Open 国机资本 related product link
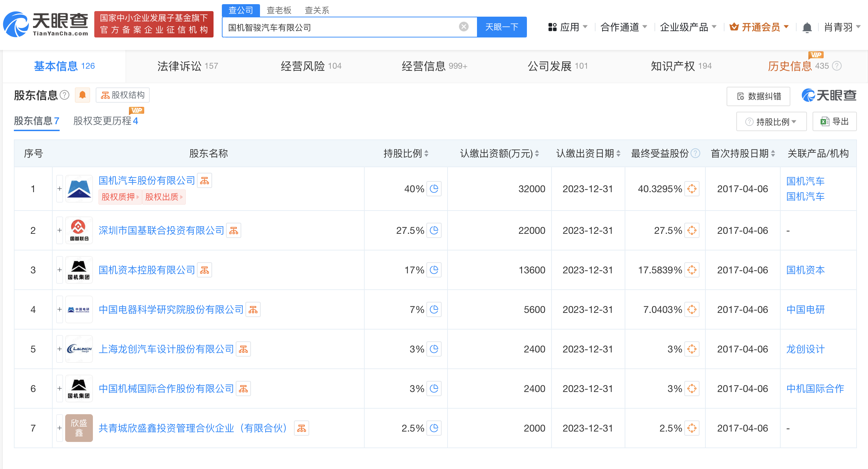Image resolution: width=868 pixels, height=469 pixels. pyautogui.click(x=805, y=270)
